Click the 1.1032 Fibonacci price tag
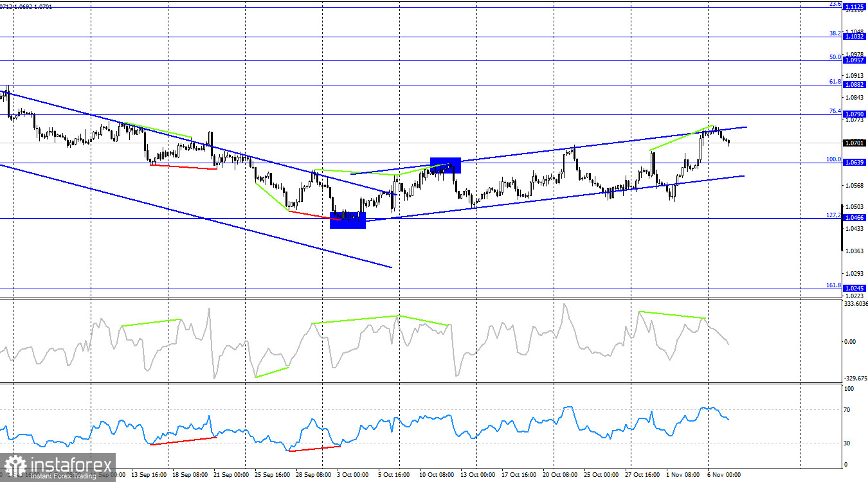The image size is (868, 482). (x=854, y=37)
